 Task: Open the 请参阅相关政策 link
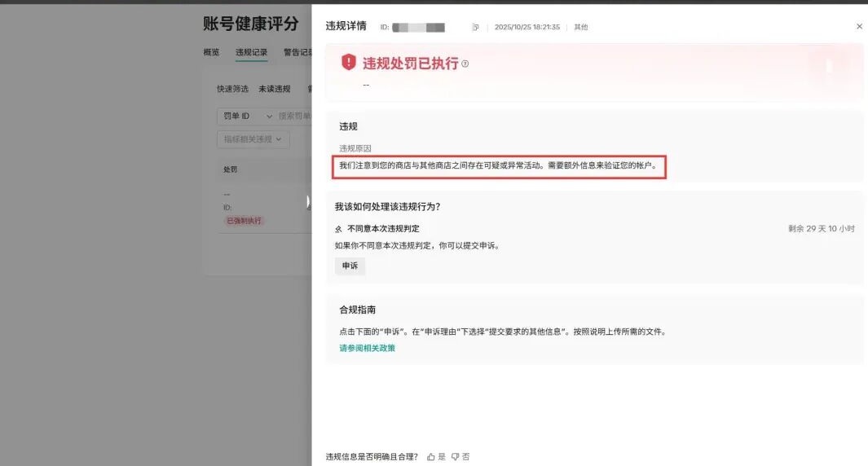[x=367, y=348]
